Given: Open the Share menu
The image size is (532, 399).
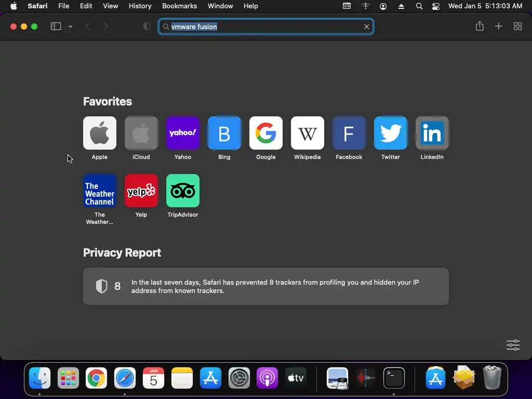Looking at the screenshot, I should (480, 26).
